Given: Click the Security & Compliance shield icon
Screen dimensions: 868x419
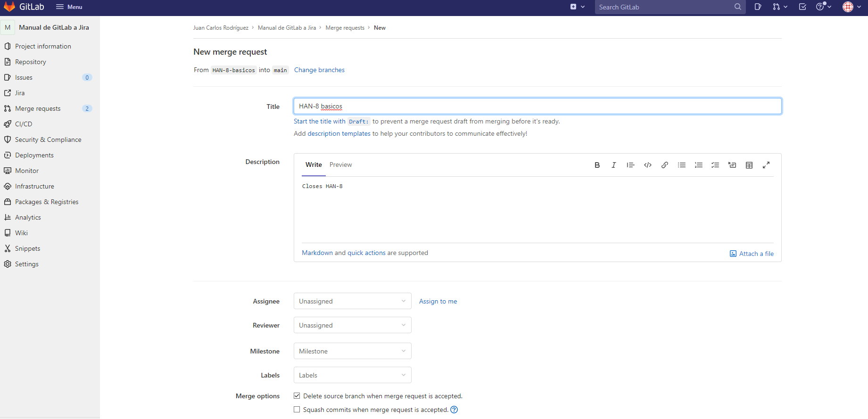Looking at the screenshot, I should click(x=8, y=140).
